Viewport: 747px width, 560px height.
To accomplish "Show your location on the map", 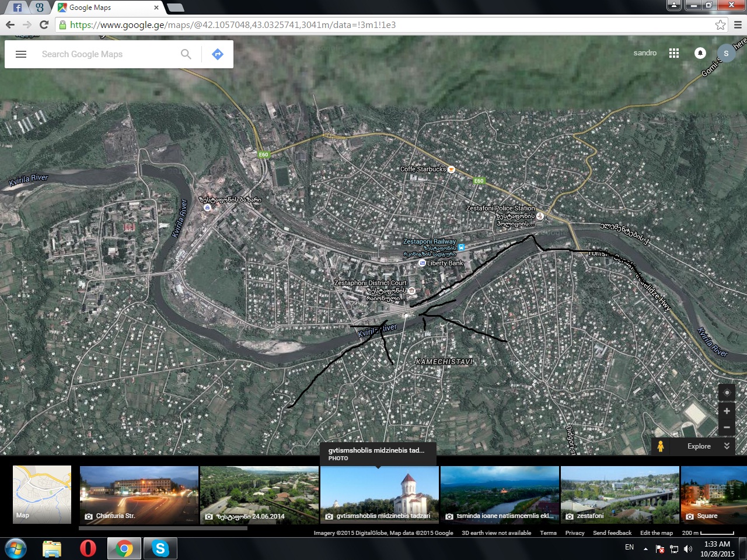I will pos(727,393).
